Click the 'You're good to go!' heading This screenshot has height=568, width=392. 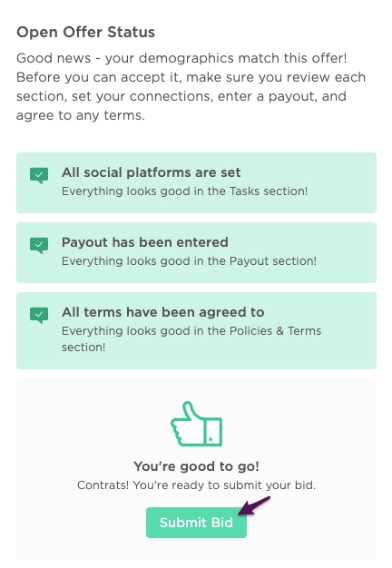(x=196, y=466)
